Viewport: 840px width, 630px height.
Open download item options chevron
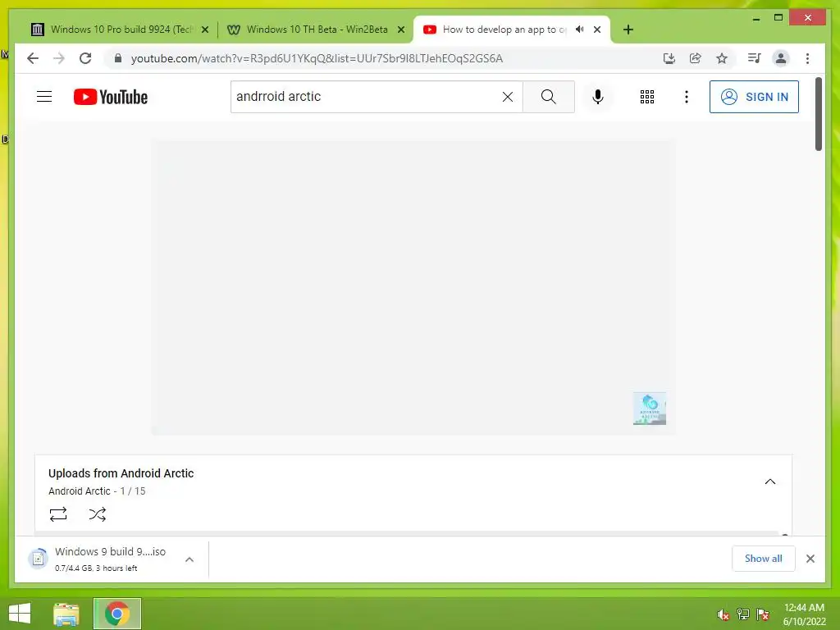pyautogui.click(x=189, y=559)
